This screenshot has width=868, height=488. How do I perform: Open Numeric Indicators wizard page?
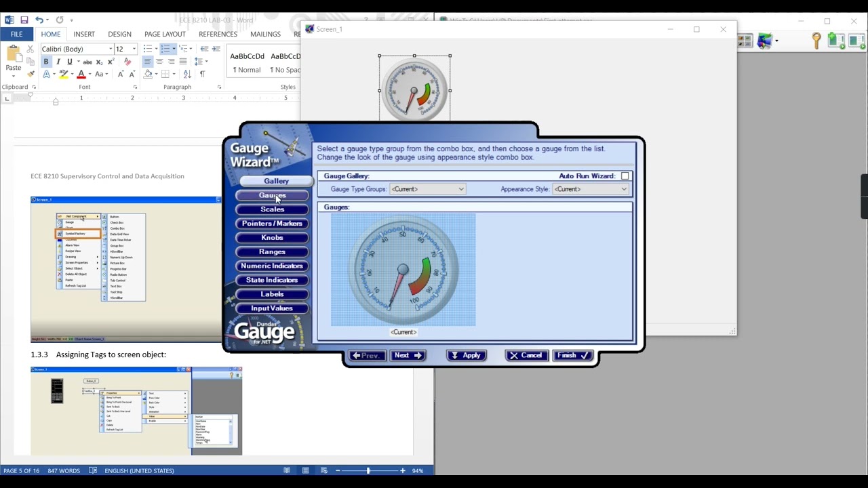(272, 266)
